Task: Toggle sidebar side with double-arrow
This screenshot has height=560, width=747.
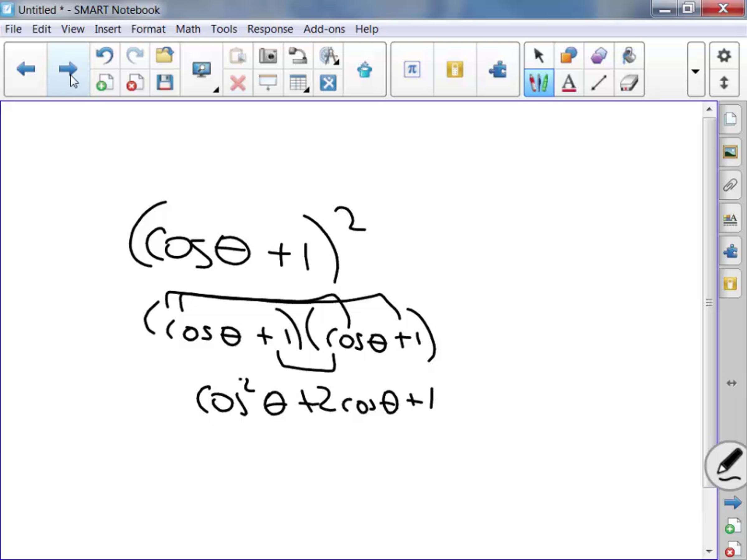Action: tap(731, 383)
